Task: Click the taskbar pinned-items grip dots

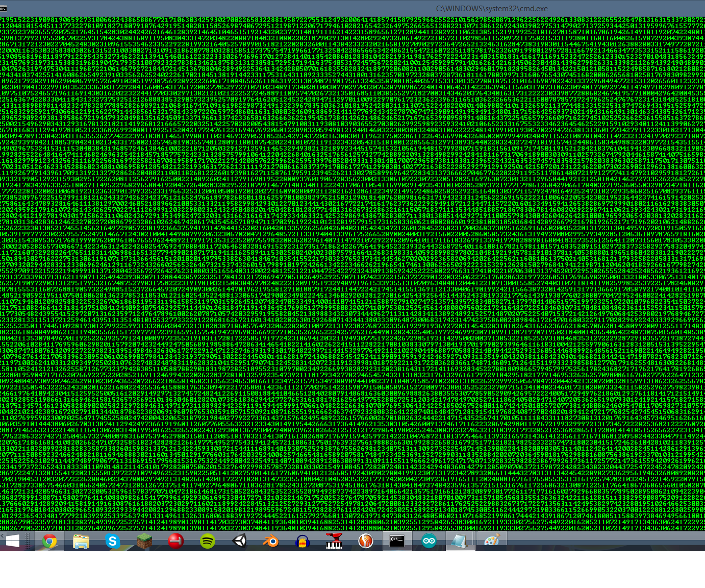Action: point(27,542)
